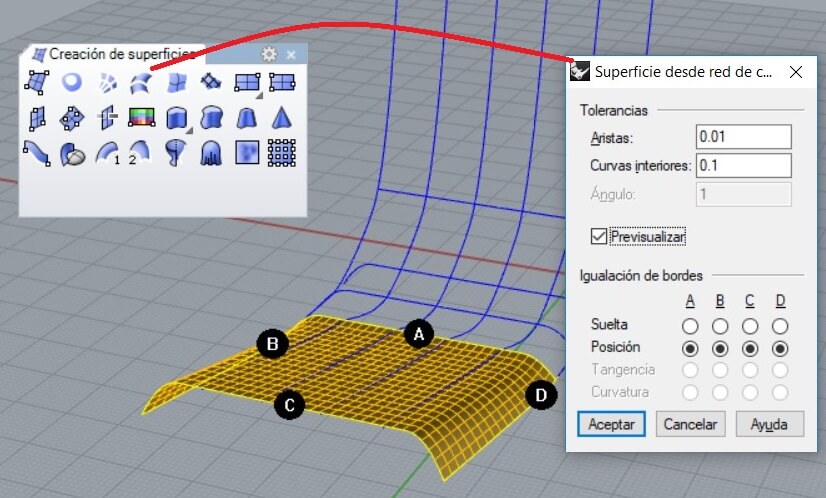Image resolution: width=826 pixels, height=498 pixels.
Task: Select Extrude along curve tool
Action: 211,118
